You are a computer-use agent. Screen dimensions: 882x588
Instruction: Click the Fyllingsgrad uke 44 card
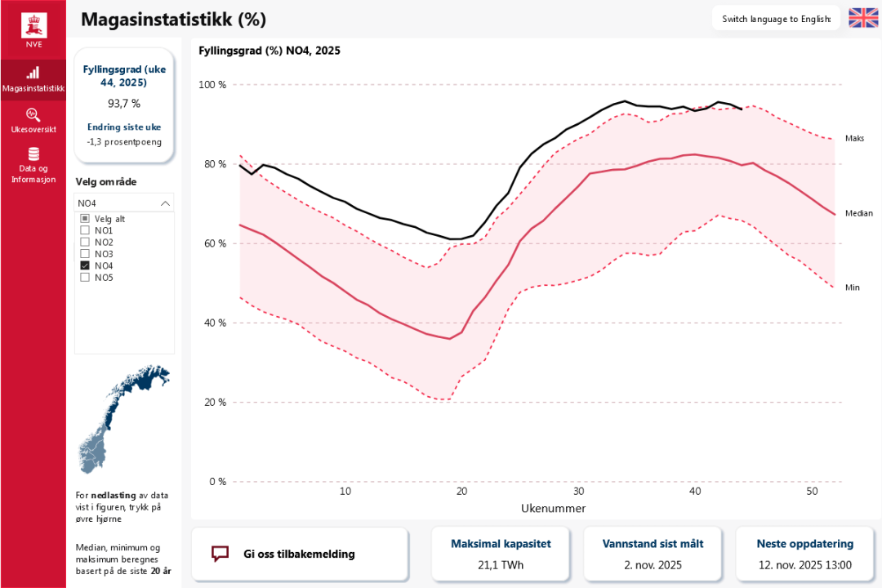[124, 105]
